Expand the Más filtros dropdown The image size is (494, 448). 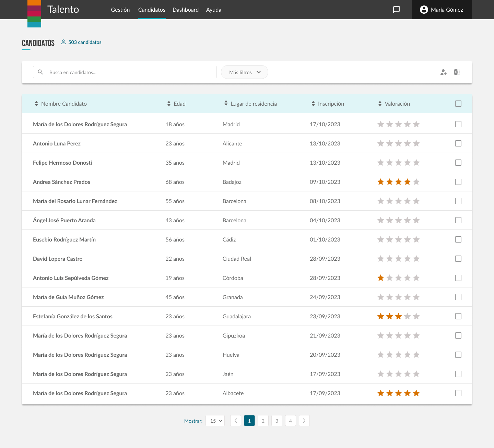click(244, 72)
